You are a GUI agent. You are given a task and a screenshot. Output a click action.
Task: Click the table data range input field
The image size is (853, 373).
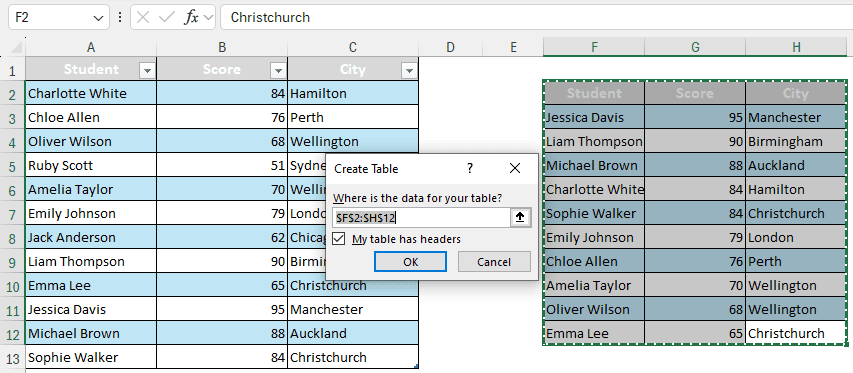click(422, 217)
